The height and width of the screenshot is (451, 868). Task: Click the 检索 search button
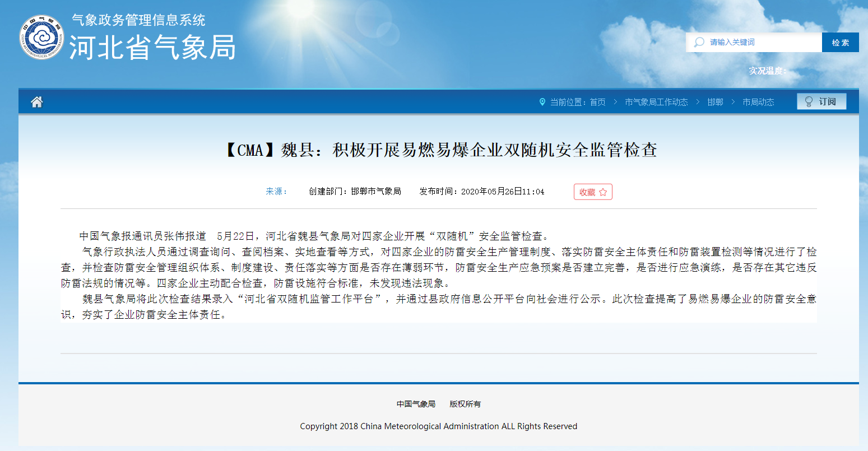click(x=840, y=42)
